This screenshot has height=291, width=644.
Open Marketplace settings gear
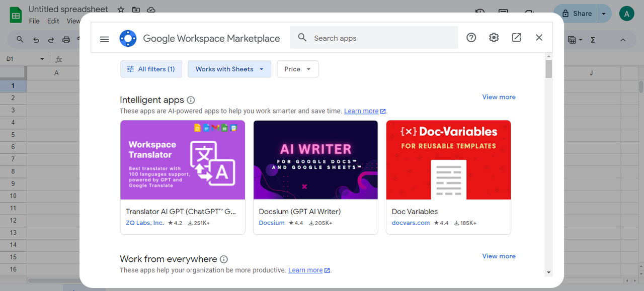[494, 38]
